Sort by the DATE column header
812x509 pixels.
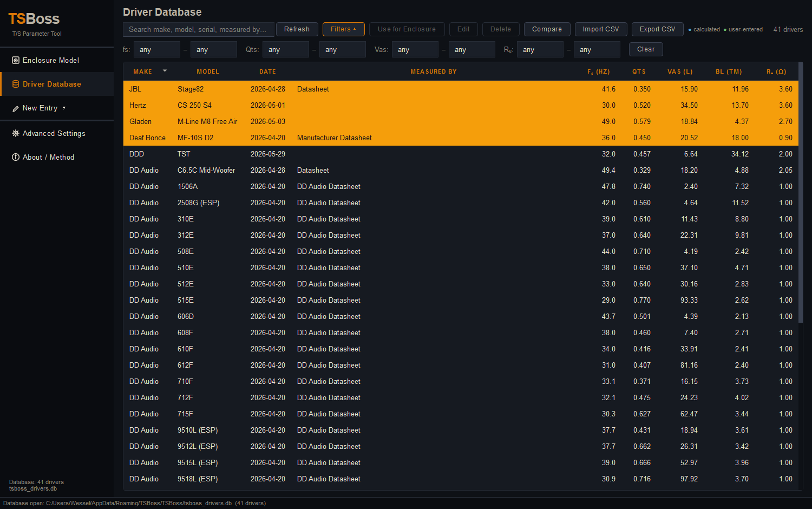pyautogui.click(x=267, y=71)
